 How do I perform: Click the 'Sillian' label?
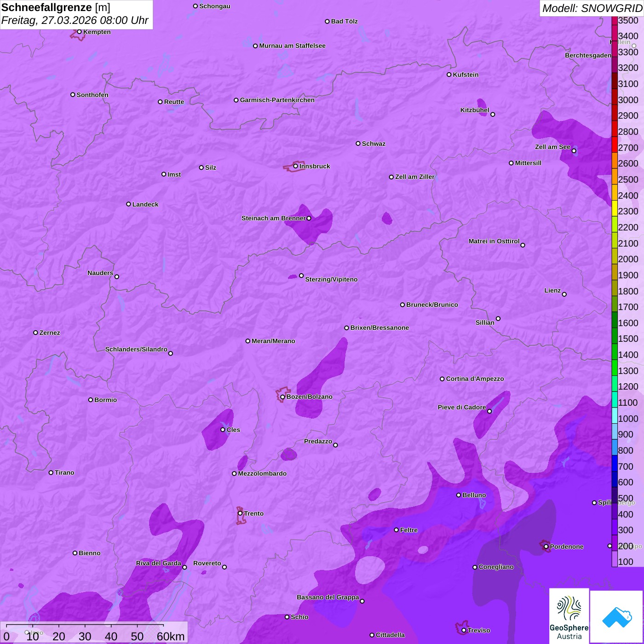click(x=485, y=322)
